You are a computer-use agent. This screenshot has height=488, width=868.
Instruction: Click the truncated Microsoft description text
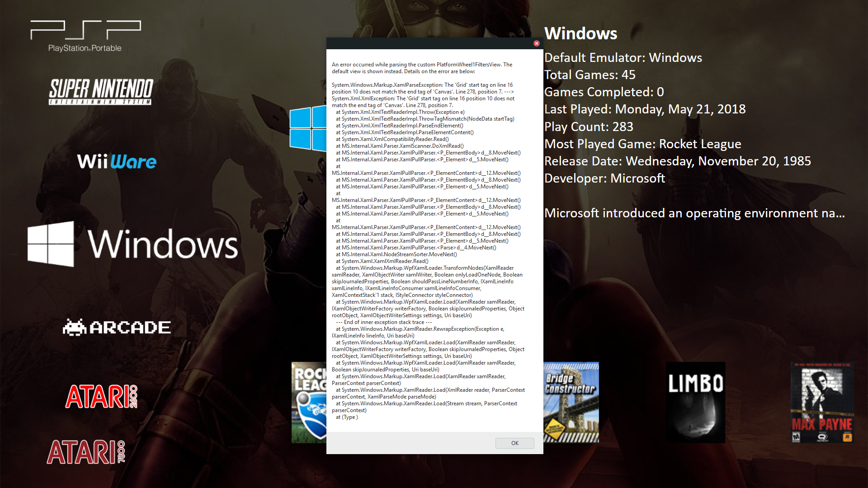click(x=694, y=213)
